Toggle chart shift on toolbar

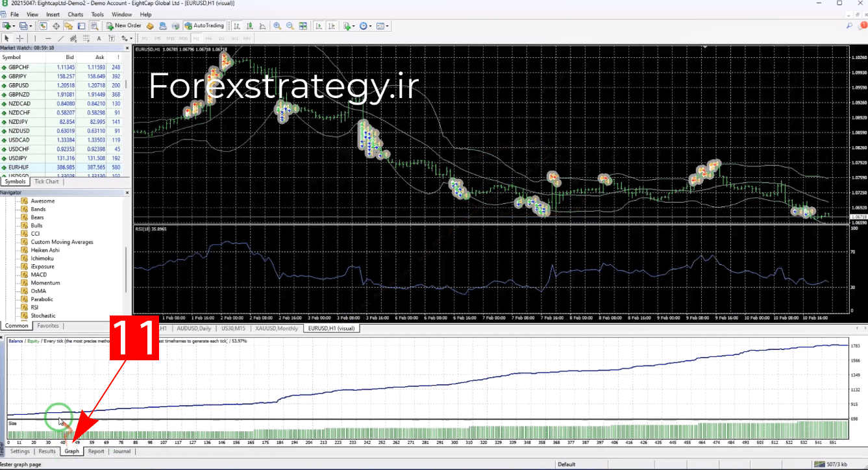click(331, 26)
